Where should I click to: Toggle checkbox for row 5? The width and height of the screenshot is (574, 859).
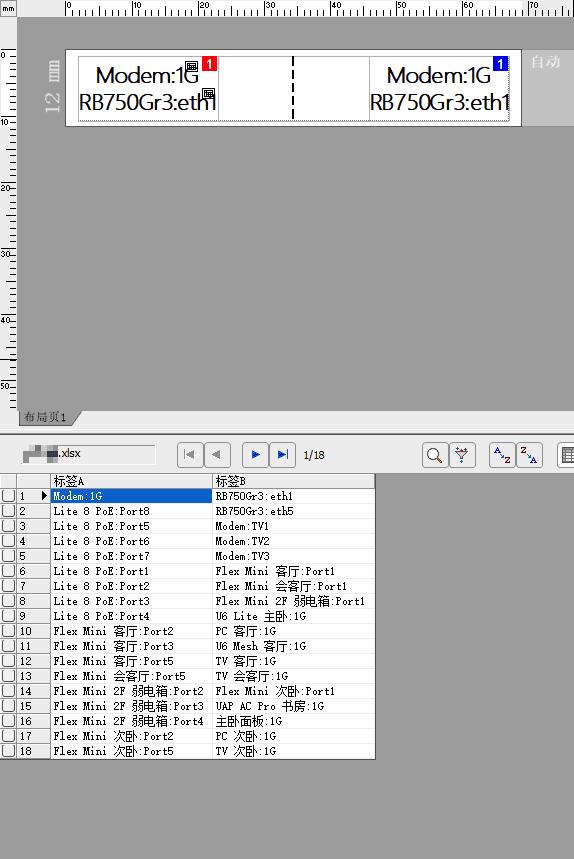pos(8,556)
